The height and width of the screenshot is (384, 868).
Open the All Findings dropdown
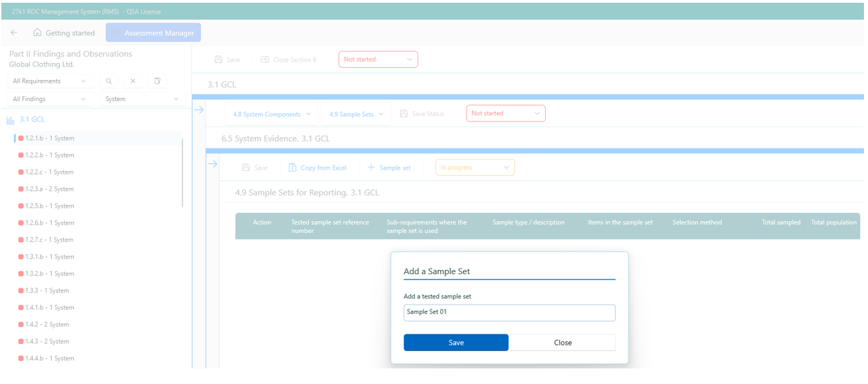[x=50, y=99]
